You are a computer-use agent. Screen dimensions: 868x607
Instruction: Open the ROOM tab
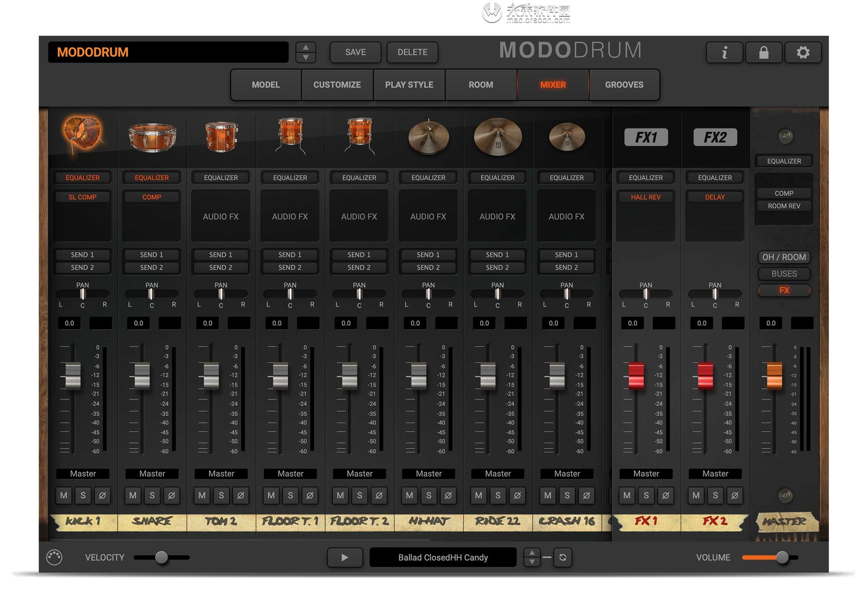click(x=481, y=85)
